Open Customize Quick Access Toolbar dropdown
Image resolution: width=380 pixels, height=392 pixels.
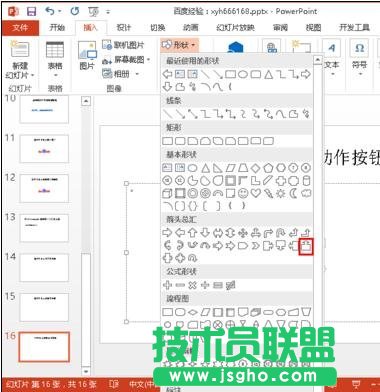click(x=108, y=12)
